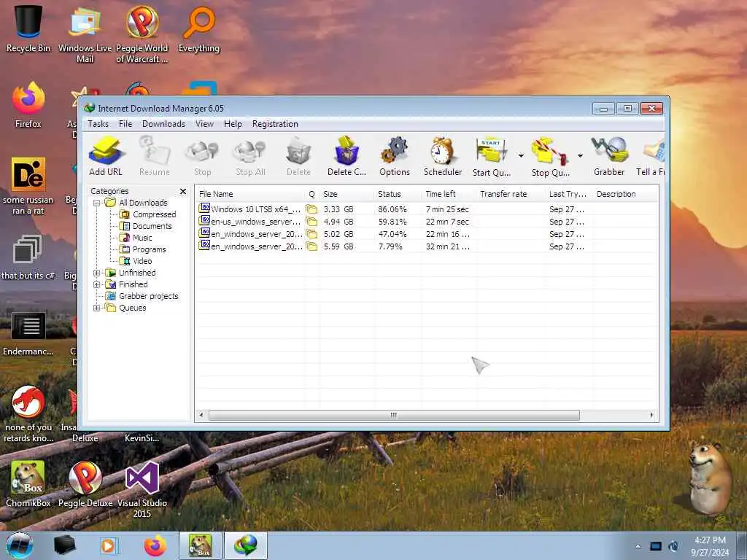
Task: Sort by Transfer rate column header
Action: [511, 194]
